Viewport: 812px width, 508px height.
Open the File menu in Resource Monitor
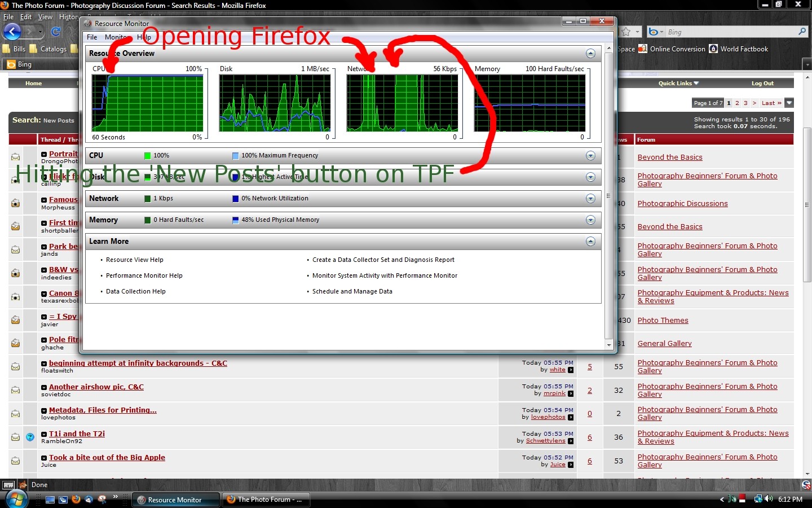pyautogui.click(x=92, y=37)
